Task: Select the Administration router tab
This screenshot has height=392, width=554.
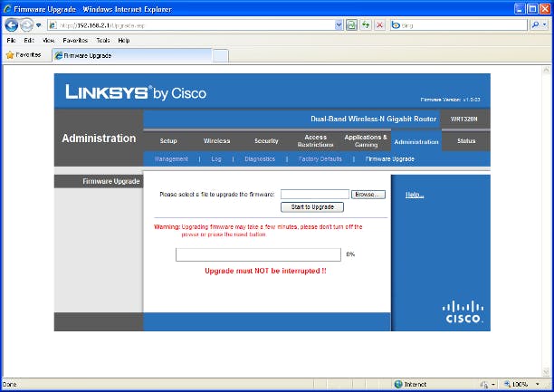Action: (x=416, y=142)
